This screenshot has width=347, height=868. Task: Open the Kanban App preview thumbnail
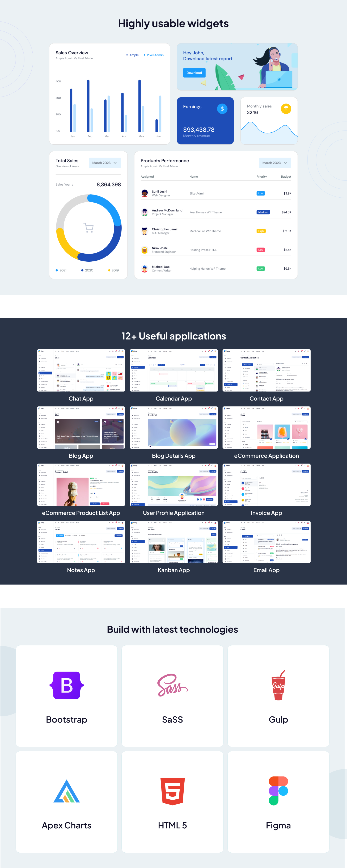tap(173, 542)
